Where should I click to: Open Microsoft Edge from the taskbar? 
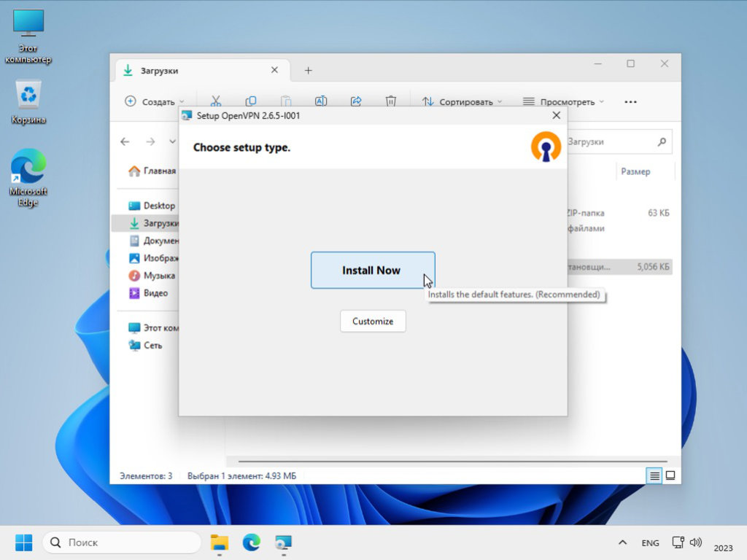[x=251, y=542]
